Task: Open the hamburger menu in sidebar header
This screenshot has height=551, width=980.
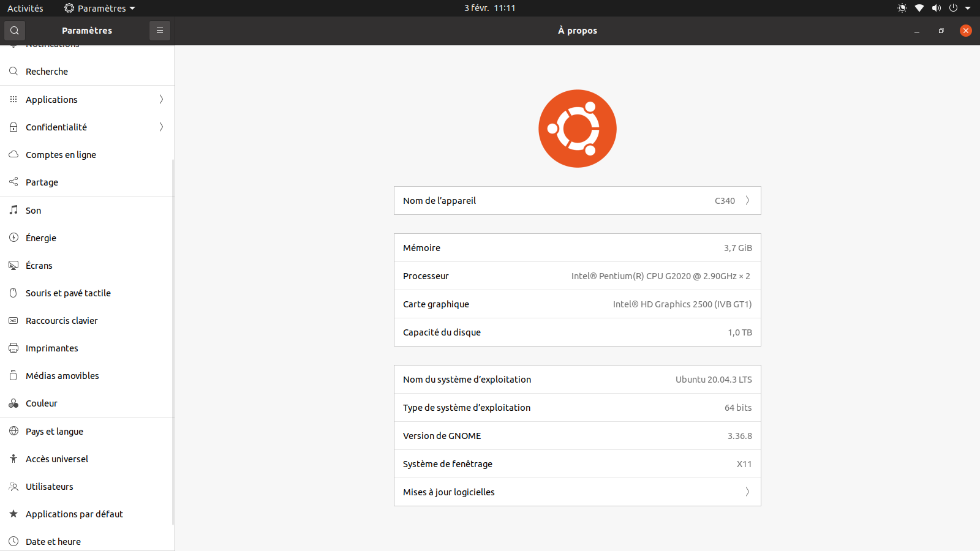Action: 160,31
